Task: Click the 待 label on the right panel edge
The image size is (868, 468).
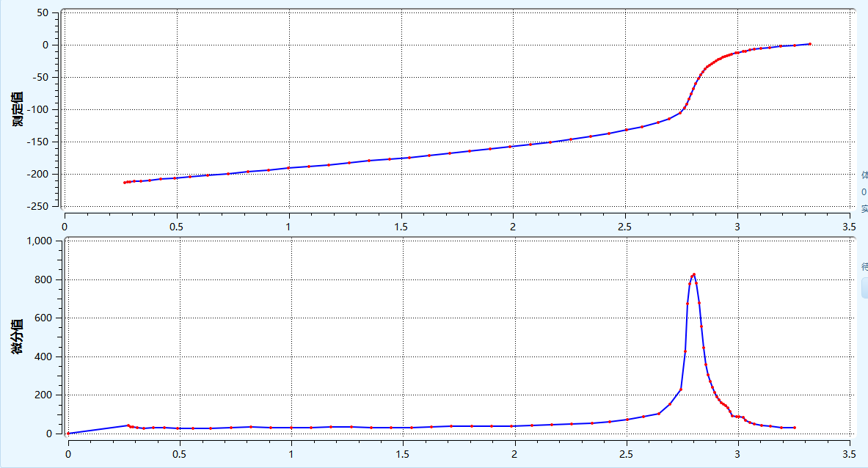Action: [864, 266]
